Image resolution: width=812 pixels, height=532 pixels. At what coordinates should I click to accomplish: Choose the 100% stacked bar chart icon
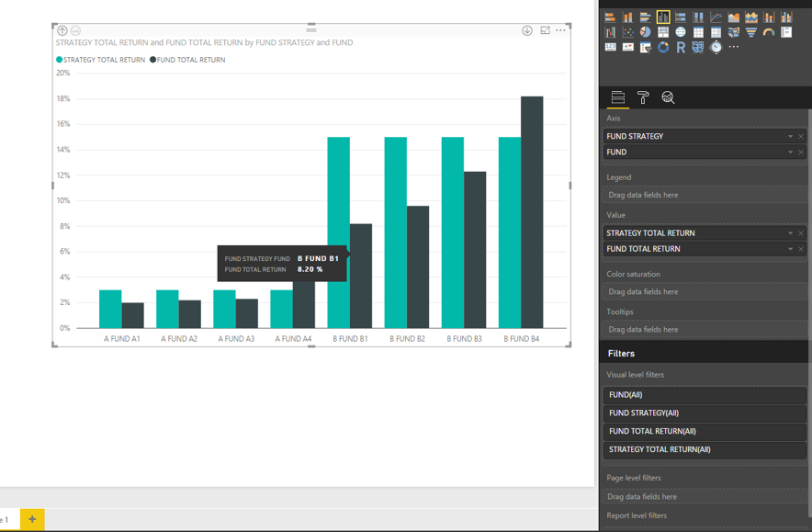click(681, 17)
